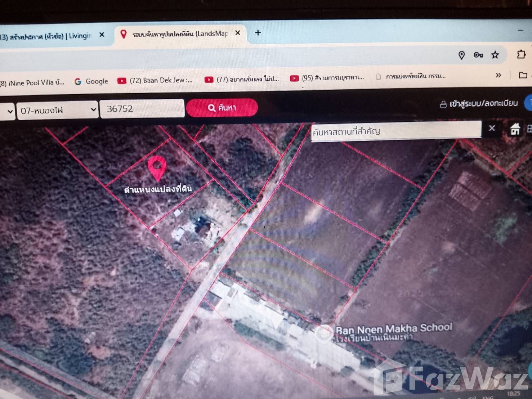Expand the 07-หนองไผ่ district dropdown
This screenshot has height=399, width=532.
pos(58,110)
